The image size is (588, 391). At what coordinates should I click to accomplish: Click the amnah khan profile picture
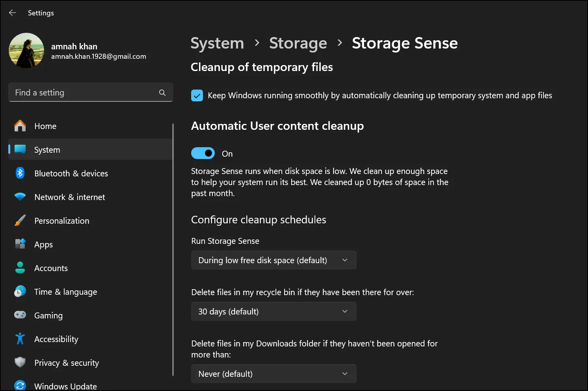pyautogui.click(x=26, y=51)
